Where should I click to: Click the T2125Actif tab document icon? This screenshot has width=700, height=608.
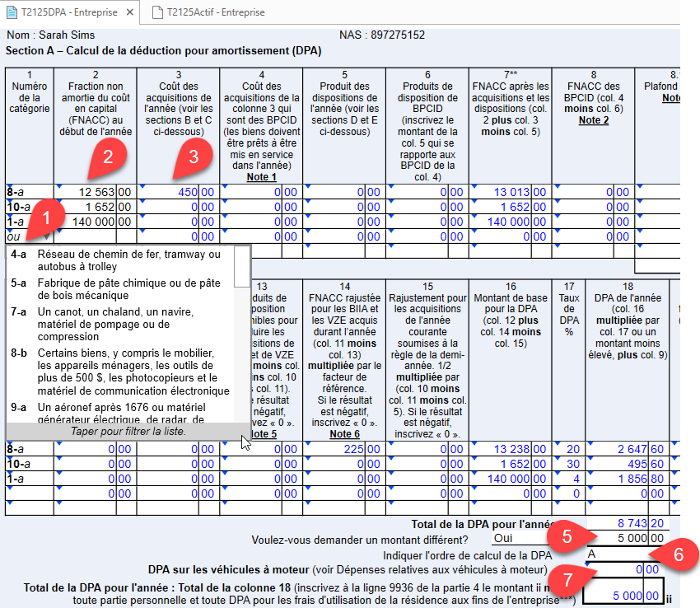click(x=157, y=12)
